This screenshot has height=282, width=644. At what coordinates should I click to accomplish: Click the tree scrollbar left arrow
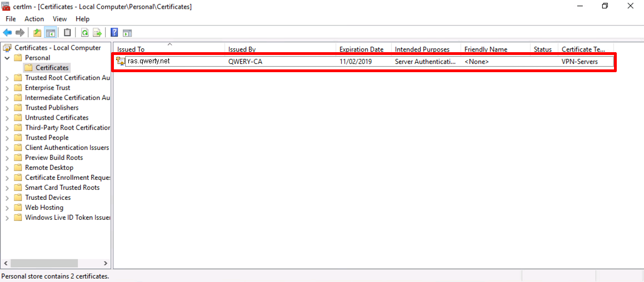tap(6, 263)
